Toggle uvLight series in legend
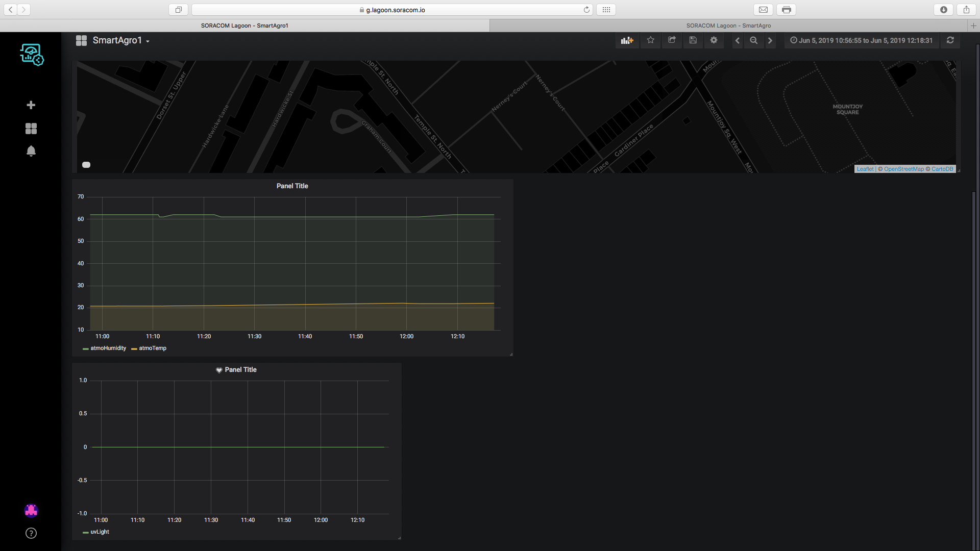The height and width of the screenshot is (551, 980). 100,532
